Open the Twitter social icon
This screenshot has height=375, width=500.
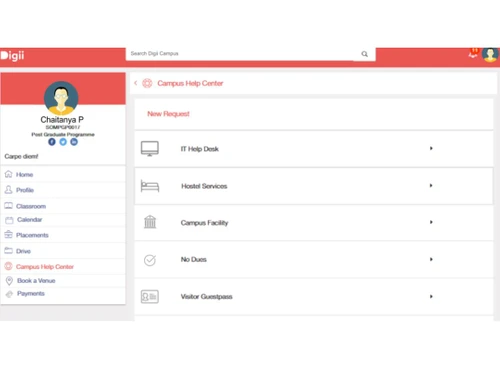pyautogui.click(x=63, y=142)
